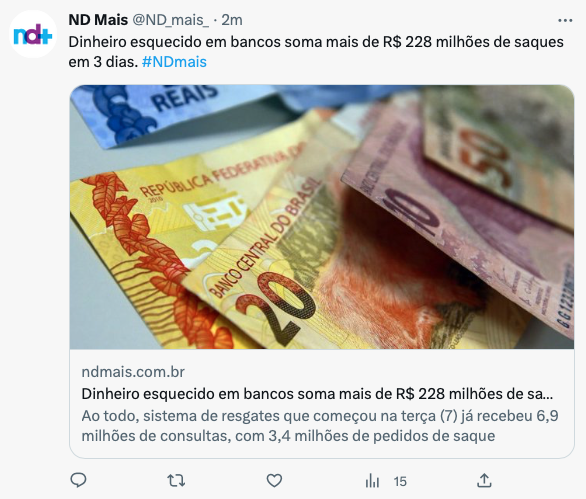
Task: Open the view analytics bar chart icon
Action: pyautogui.click(x=372, y=481)
